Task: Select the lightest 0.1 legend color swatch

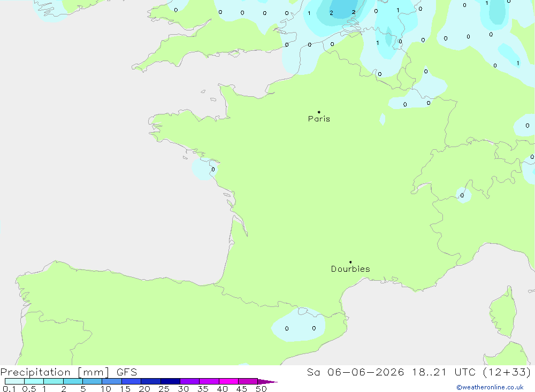Action: pos(14,381)
